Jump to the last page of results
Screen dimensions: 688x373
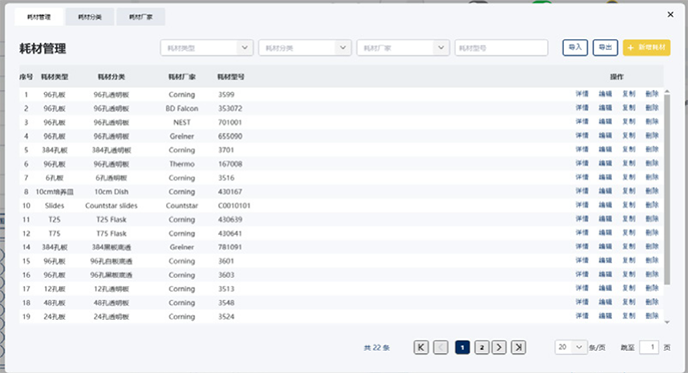coord(518,348)
